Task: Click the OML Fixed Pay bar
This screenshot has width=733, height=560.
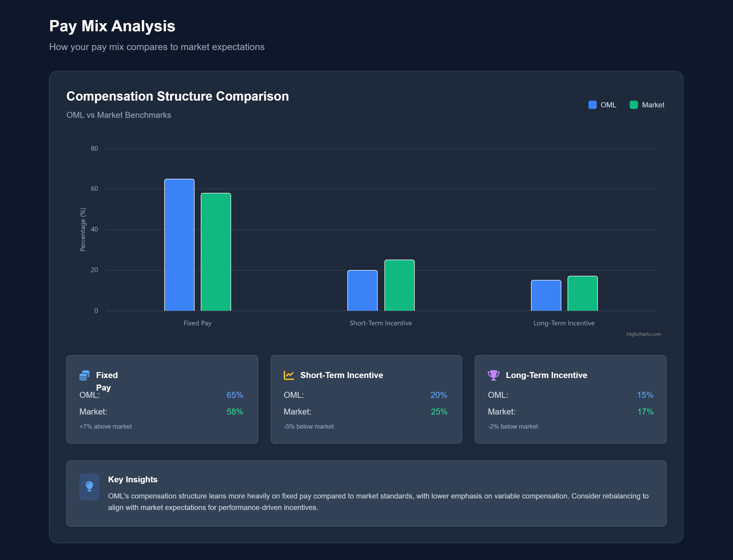Action: pyautogui.click(x=179, y=245)
